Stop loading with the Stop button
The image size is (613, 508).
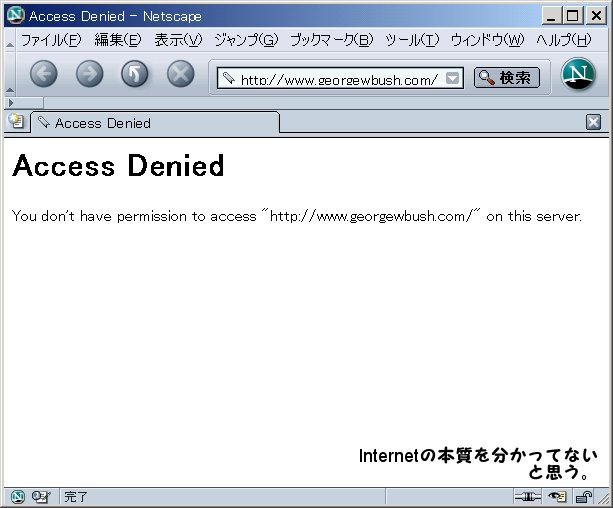coord(181,74)
